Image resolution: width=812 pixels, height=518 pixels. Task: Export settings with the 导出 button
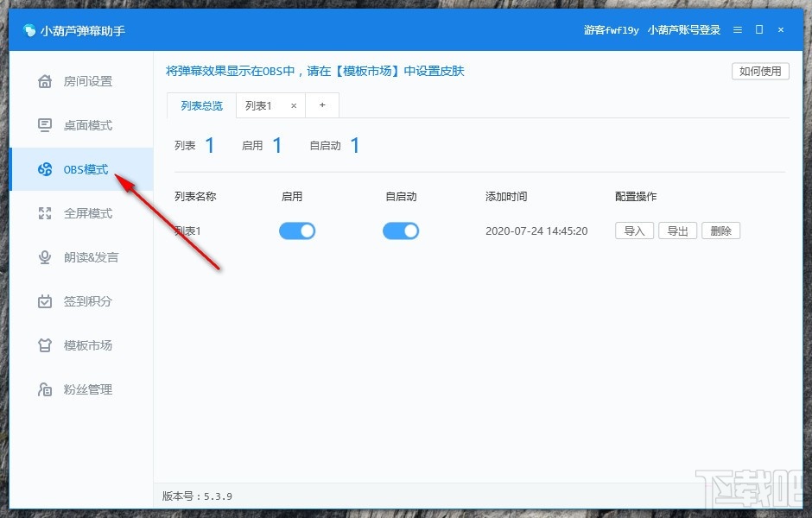(677, 231)
